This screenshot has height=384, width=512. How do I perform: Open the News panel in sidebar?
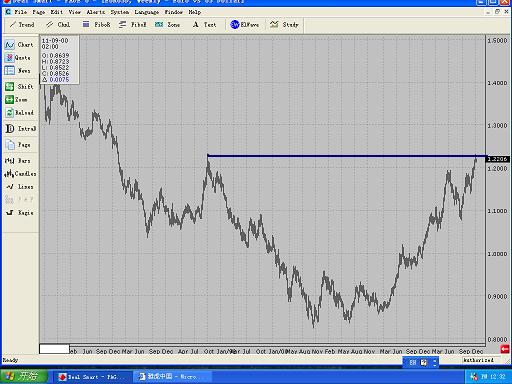click(18, 71)
